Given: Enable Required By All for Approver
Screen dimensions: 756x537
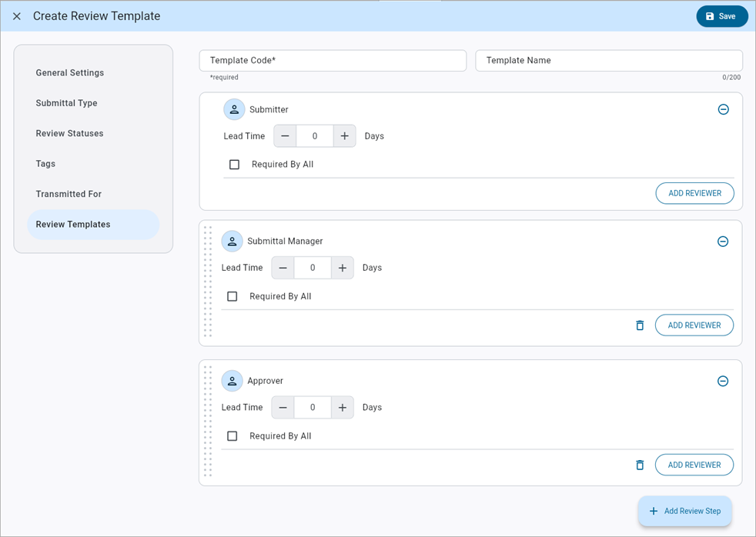Looking at the screenshot, I should (232, 435).
